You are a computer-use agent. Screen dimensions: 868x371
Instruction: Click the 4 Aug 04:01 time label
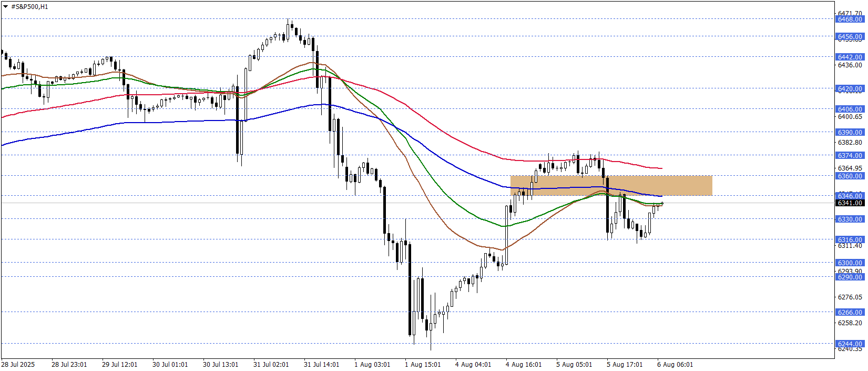pos(473,365)
